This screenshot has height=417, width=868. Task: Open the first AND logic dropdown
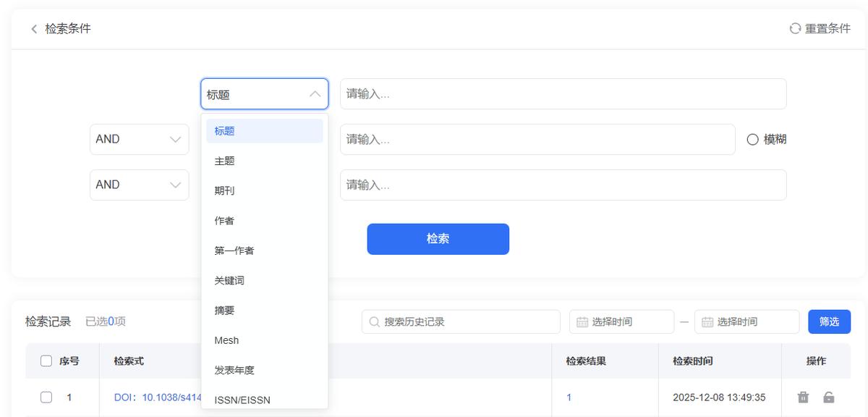[139, 139]
